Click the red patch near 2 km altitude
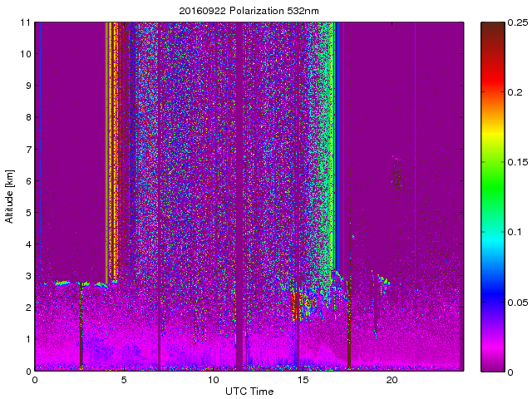Screen dimensions: 532x399 point(295,306)
